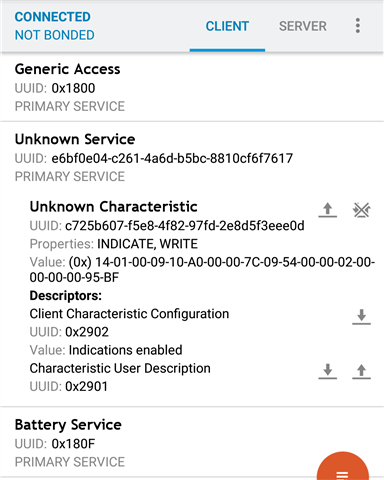Image resolution: width=384 pixels, height=480 pixels.
Task: Select the CLIENT tab
Action: coord(227,26)
